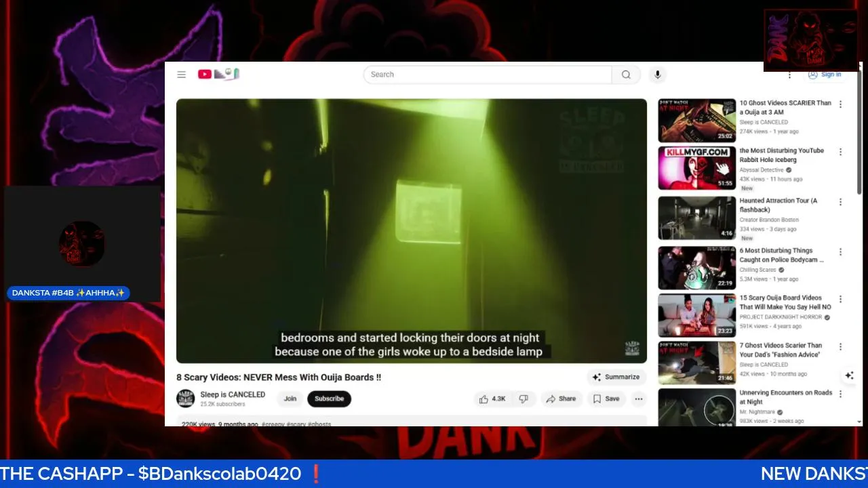This screenshot has height=488, width=868.
Task: Click scrollbar down arrow of YouTube page
Action: coord(860,422)
